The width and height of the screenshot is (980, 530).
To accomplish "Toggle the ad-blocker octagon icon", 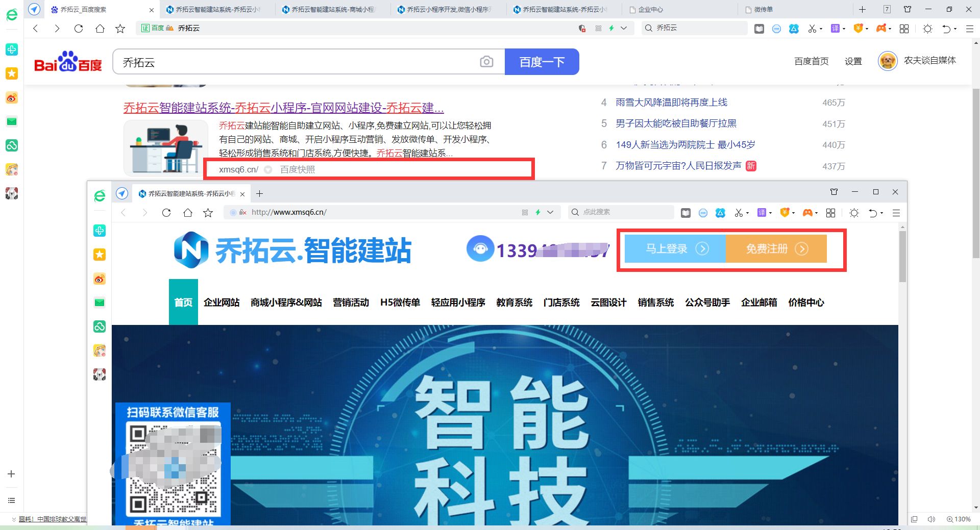I will (x=777, y=29).
